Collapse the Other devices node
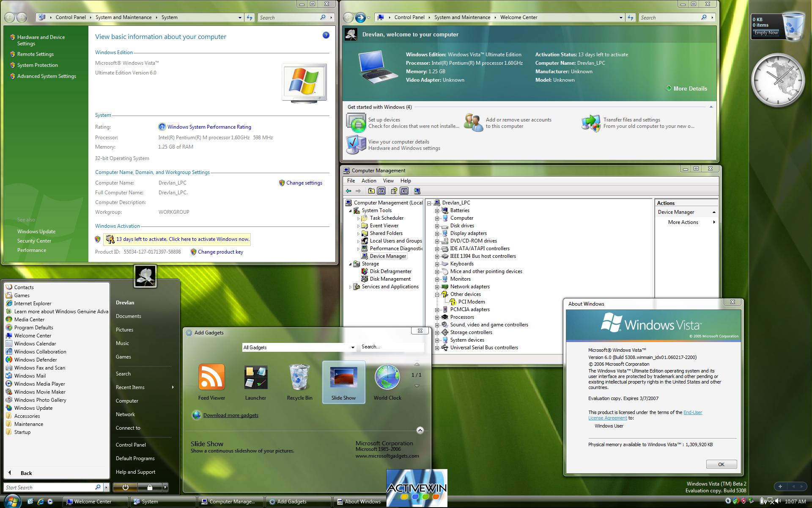Screen dimensions: 812x508 tap(437, 294)
